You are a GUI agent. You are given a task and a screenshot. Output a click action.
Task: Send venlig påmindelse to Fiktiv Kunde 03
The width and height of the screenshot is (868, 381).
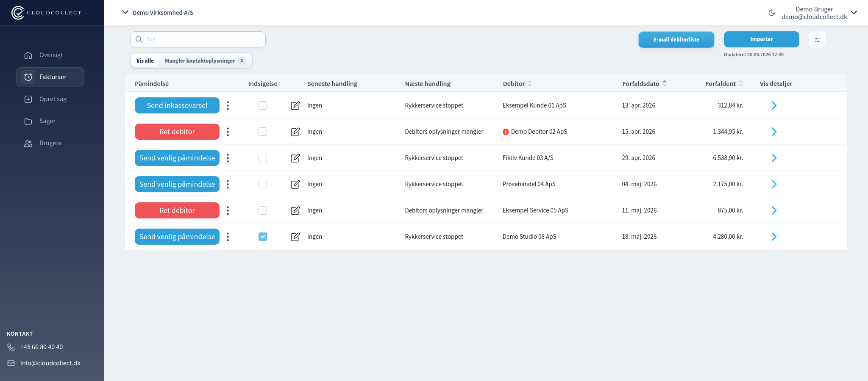[177, 158]
